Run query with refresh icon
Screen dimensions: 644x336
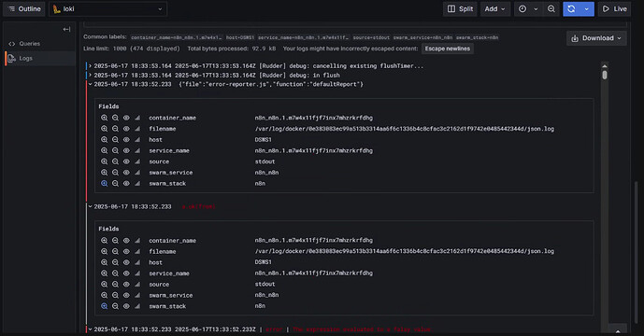click(571, 9)
